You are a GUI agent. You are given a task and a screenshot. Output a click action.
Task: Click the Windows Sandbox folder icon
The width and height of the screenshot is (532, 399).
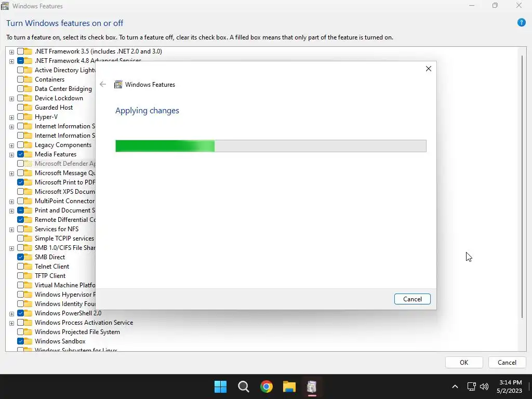pyautogui.click(x=28, y=341)
